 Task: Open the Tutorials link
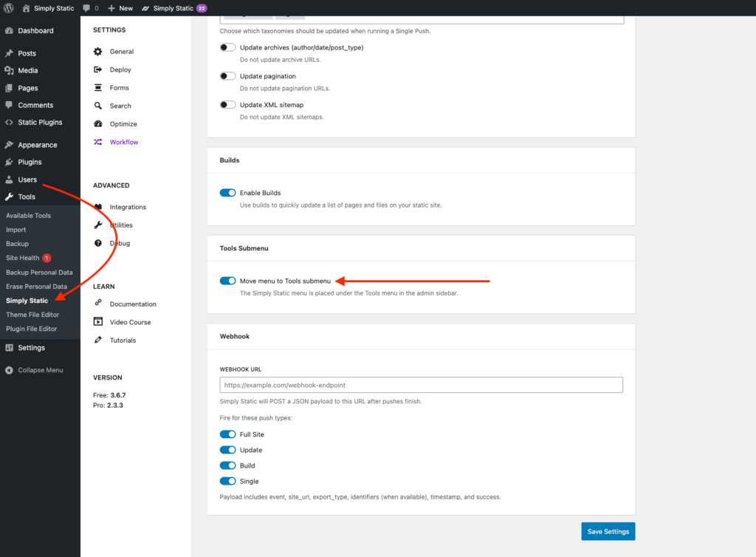(x=123, y=341)
